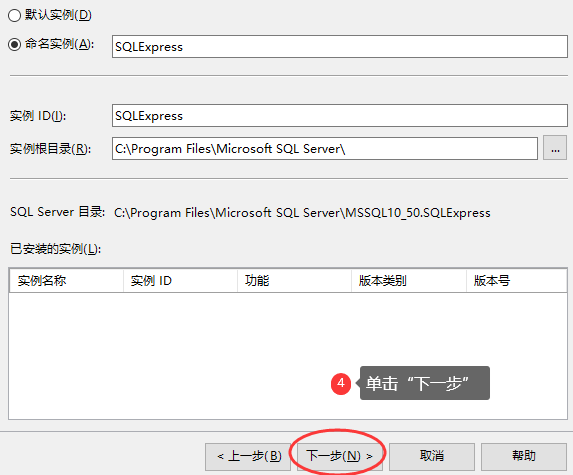The image size is (573, 475).
Task: Click the 实例 ID input field
Action: coord(339,115)
